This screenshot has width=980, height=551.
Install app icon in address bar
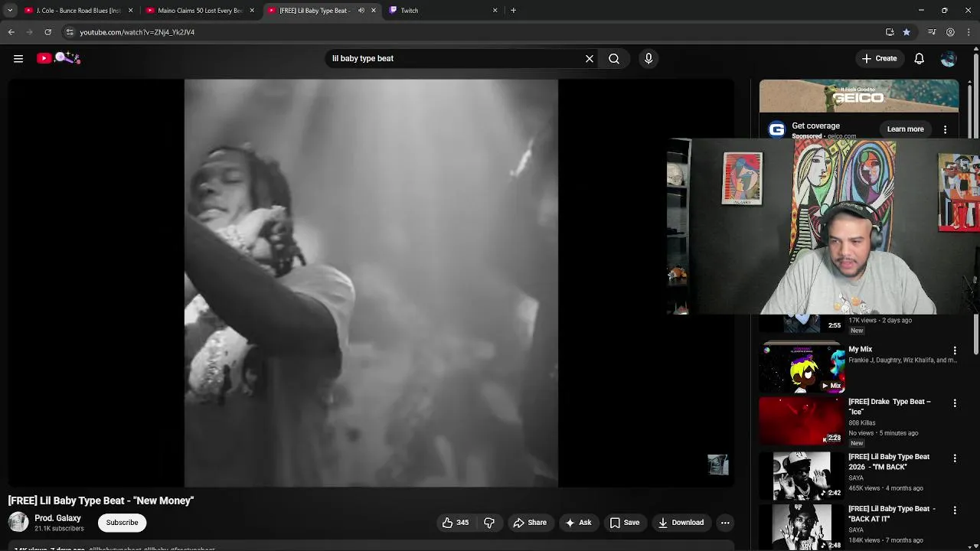(890, 32)
